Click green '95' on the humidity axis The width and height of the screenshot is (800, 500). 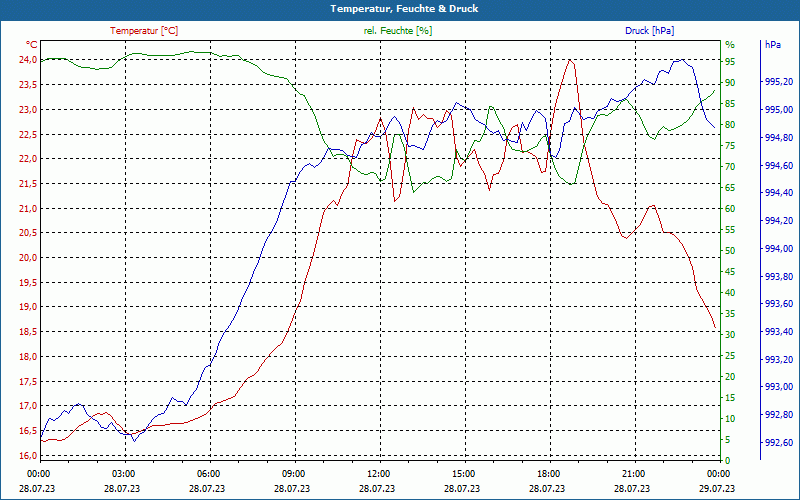click(730, 62)
